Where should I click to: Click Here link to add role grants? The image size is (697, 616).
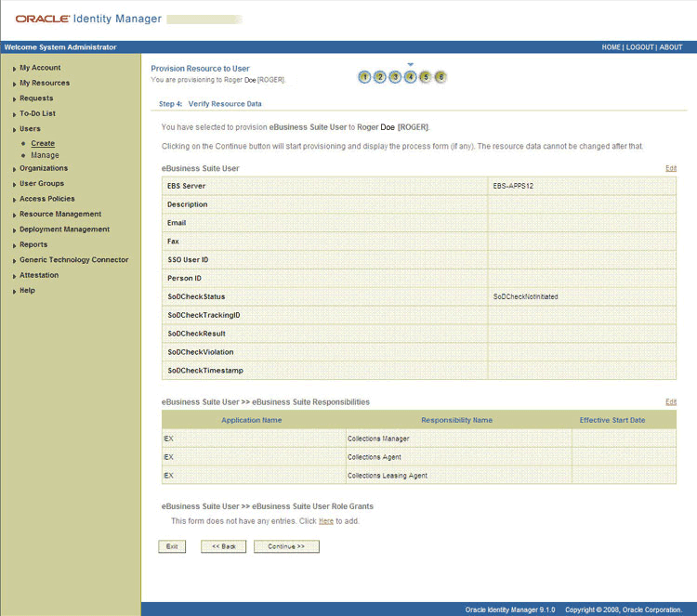click(x=326, y=521)
